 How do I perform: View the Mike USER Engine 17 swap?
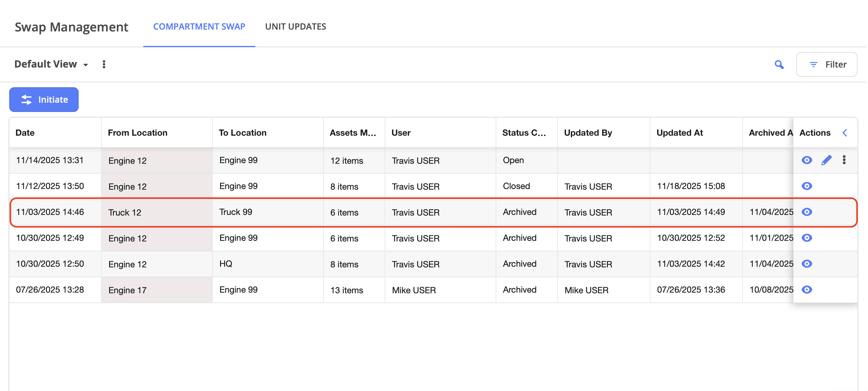[806, 290]
